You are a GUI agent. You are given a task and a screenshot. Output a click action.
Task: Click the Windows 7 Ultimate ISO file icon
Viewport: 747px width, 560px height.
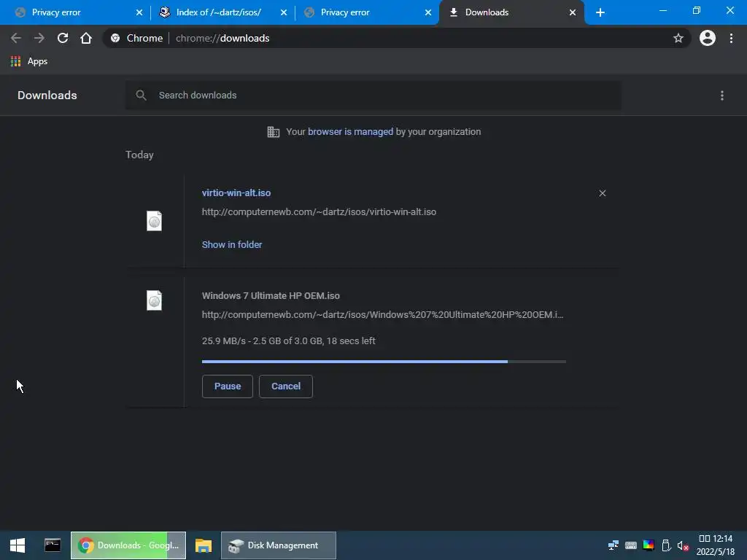(x=155, y=300)
